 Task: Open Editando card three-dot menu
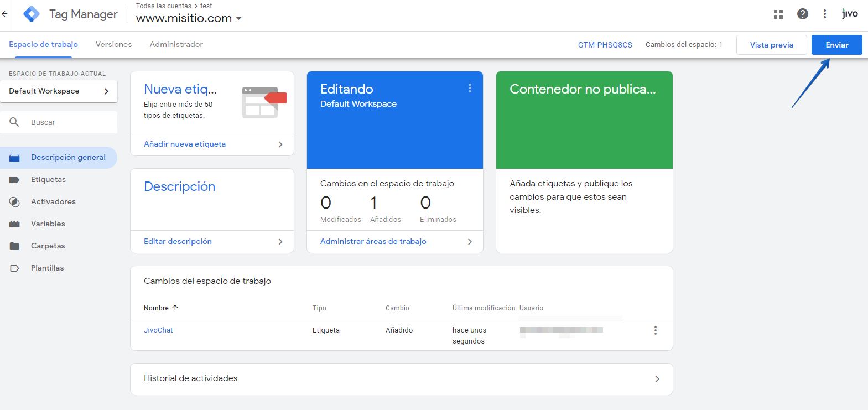[x=470, y=88]
